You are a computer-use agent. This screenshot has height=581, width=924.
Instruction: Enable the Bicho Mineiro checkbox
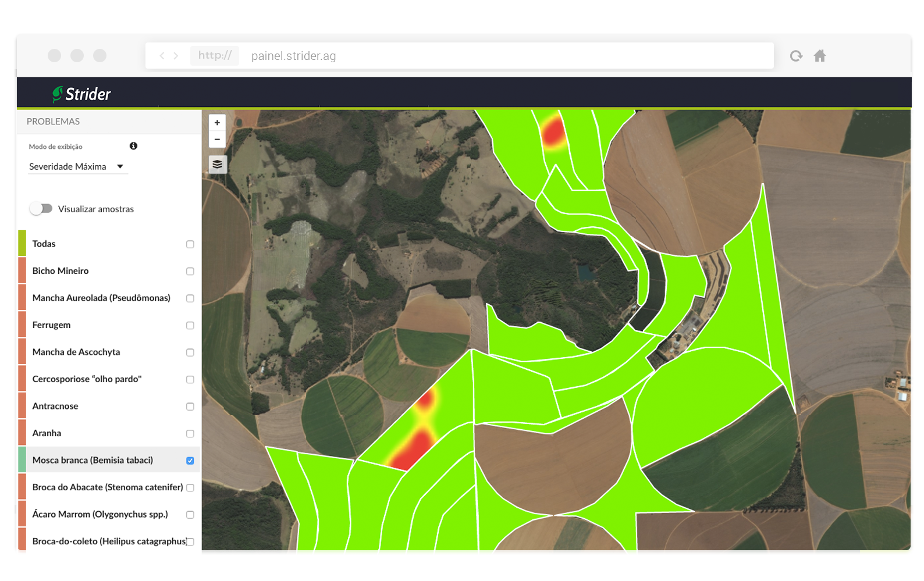click(x=190, y=272)
